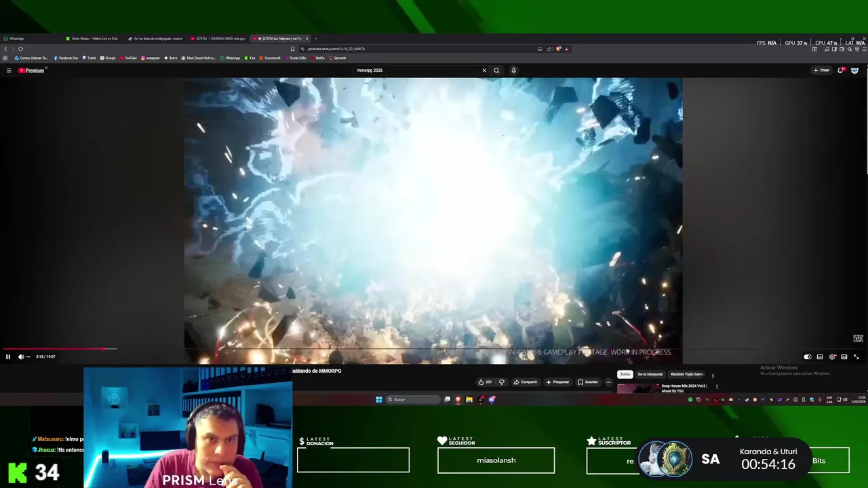The width and height of the screenshot is (868, 488).
Task: Open Deep House Mix 2024 video thumbnail
Action: tap(637, 388)
